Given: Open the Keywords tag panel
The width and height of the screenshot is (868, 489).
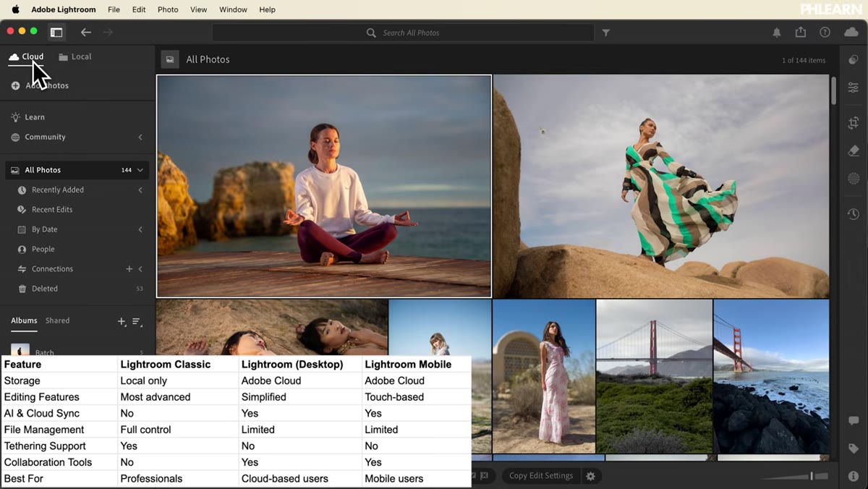Looking at the screenshot, I should 854,448.
